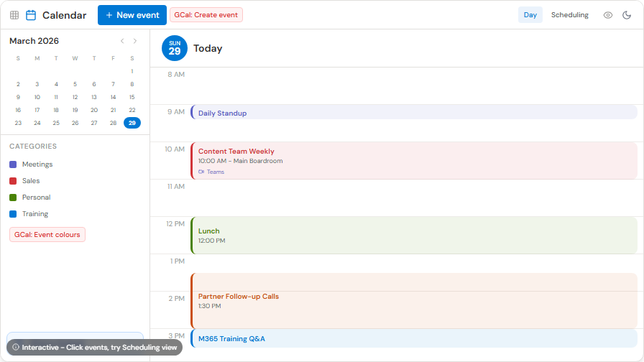The height and width of the screenshot is (362, 644).
Task: Click the Personal category colour swatch
Action: (13, 198)
